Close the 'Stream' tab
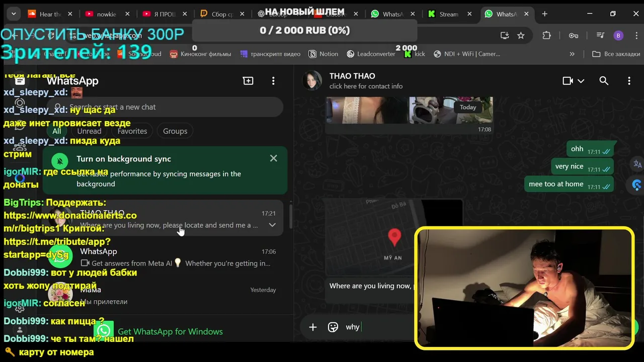Screen dimensions: 644x362 (469, 14)
